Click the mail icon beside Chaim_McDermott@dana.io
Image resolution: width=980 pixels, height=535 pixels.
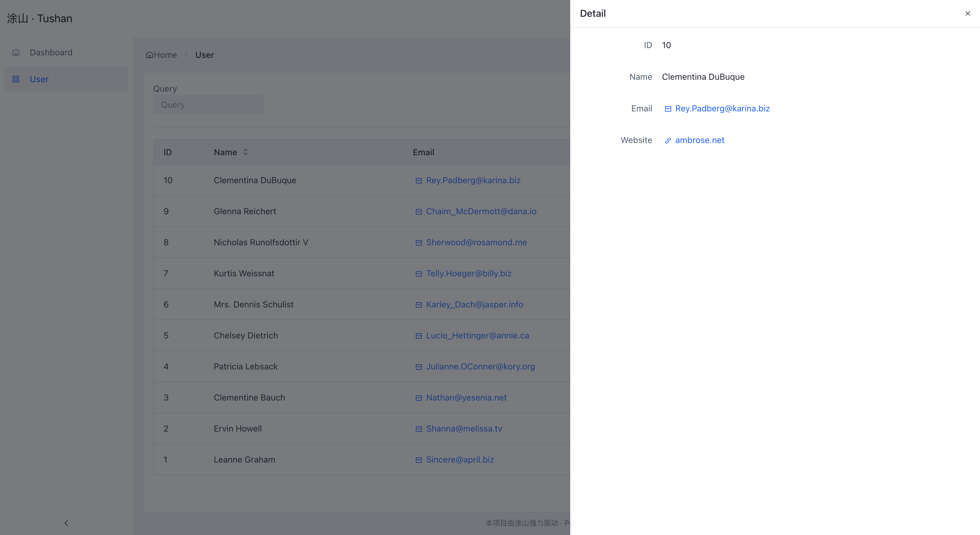pyautogui.click(x=419, y=212)
